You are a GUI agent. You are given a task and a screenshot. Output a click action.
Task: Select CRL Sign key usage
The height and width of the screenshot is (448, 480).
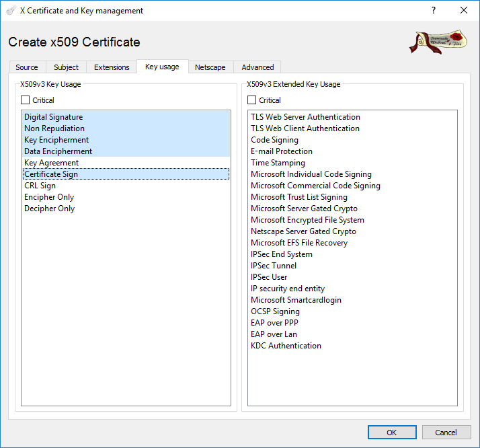pos(40,186)
